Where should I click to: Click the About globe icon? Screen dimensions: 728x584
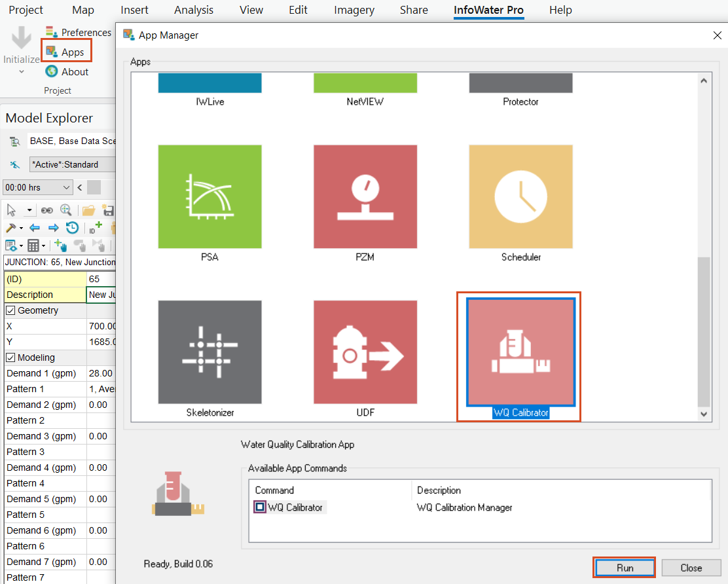point(52,71)
